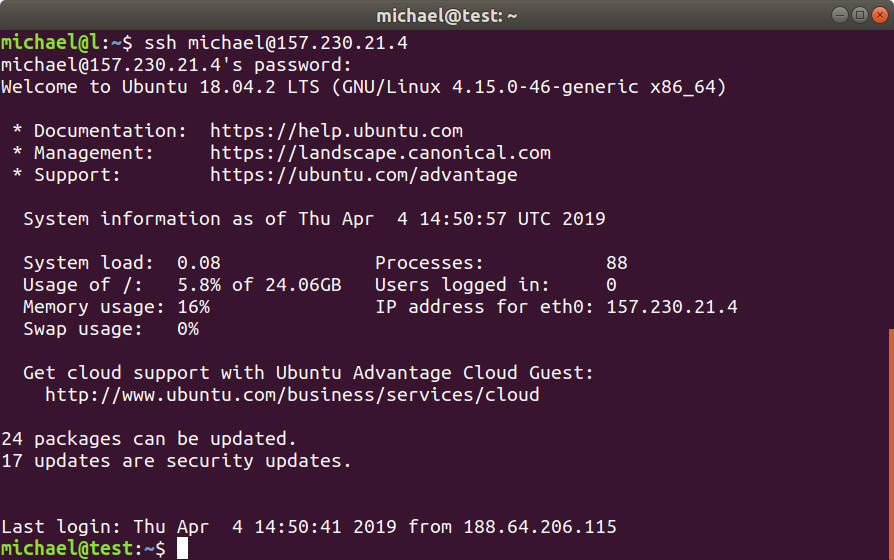Click the orange terminal scrollbar thumb
Screen dimensions: 894x560
click(x=890, y=440)
